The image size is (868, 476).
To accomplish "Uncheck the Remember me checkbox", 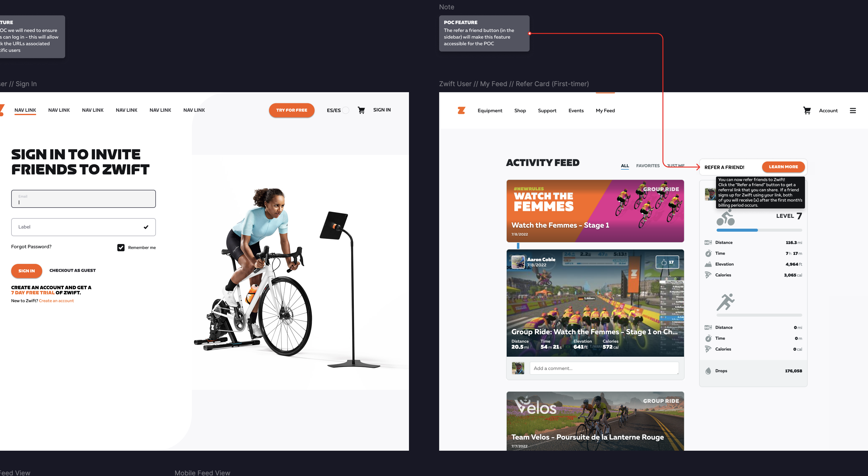I will (121, 247).
